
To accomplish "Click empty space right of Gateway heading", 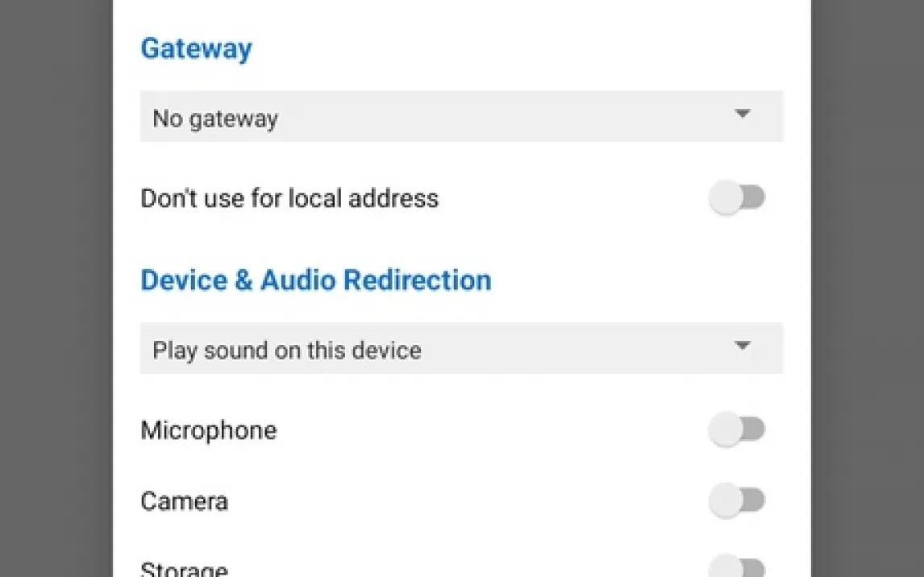I will (x=516, y=48).
